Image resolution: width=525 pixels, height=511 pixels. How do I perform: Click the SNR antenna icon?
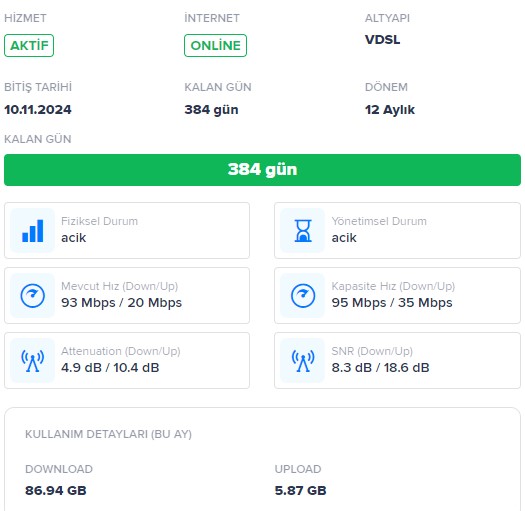click(x=303, y=361)
